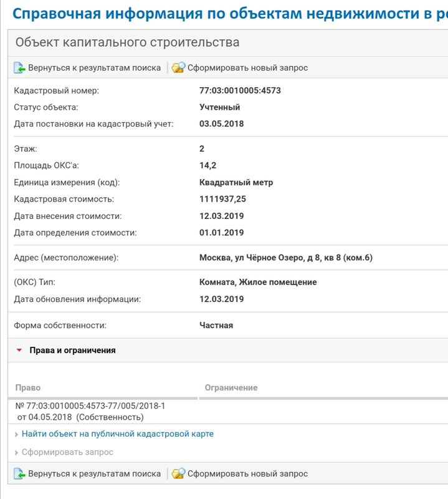Collapse the 'Права и ограничения' red triangle

[19, 350]
